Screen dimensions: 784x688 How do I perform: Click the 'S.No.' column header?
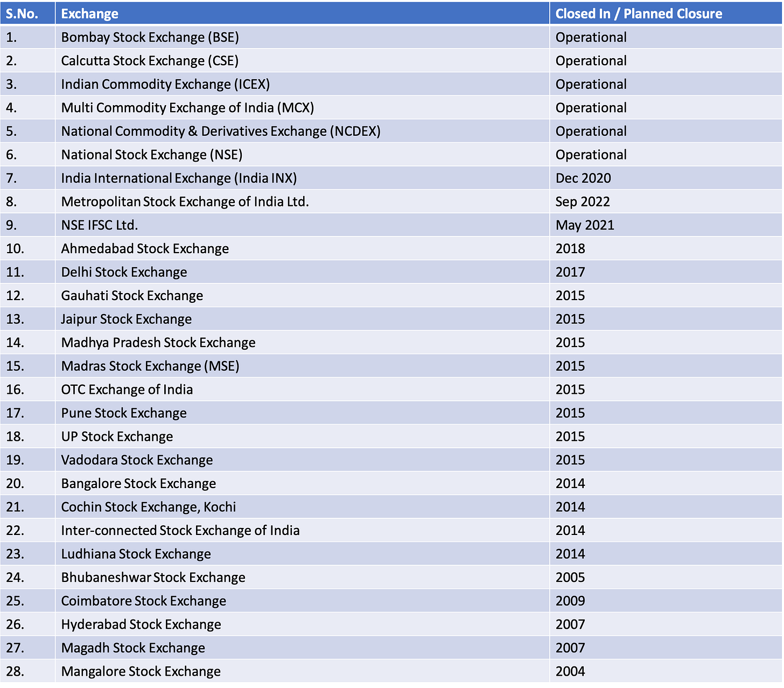[x=27, y=13]
